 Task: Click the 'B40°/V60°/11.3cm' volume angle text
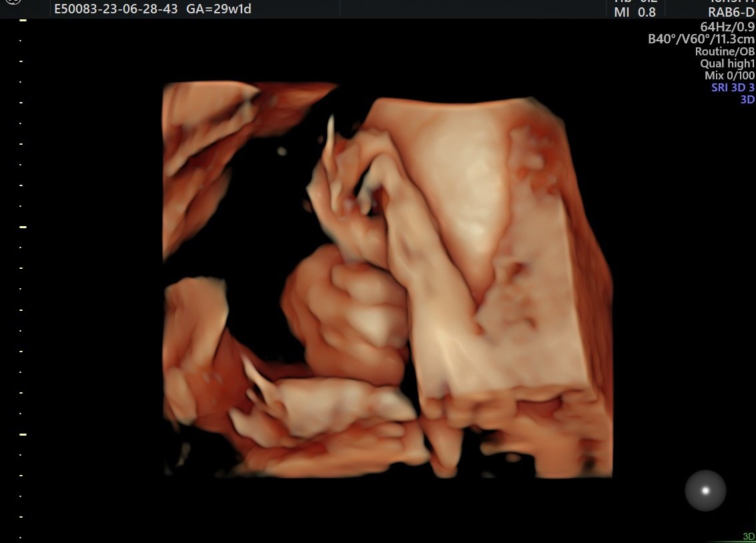(x=701, y=39)
